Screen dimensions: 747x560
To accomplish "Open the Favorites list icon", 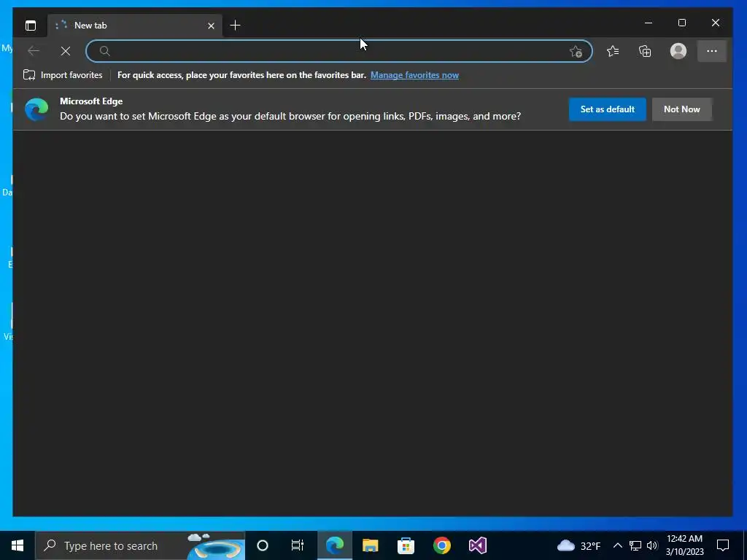I will click(x=613, y=51).
